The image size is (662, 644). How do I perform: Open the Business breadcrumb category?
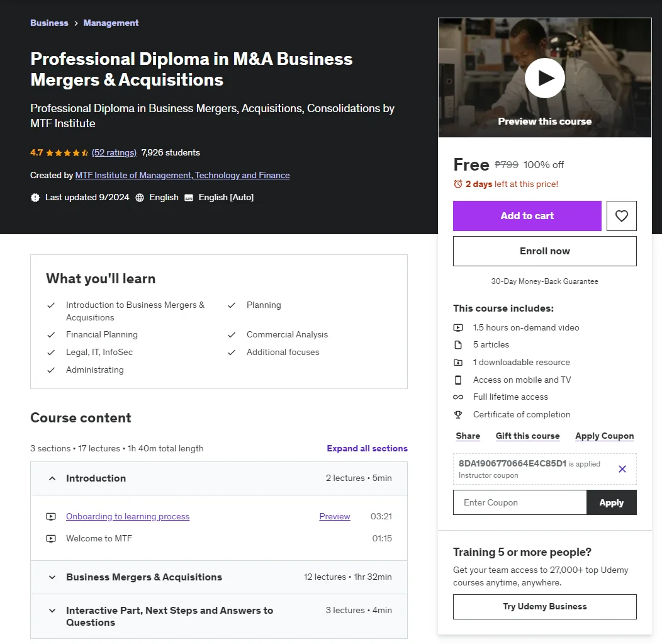[x=49, y=23]
